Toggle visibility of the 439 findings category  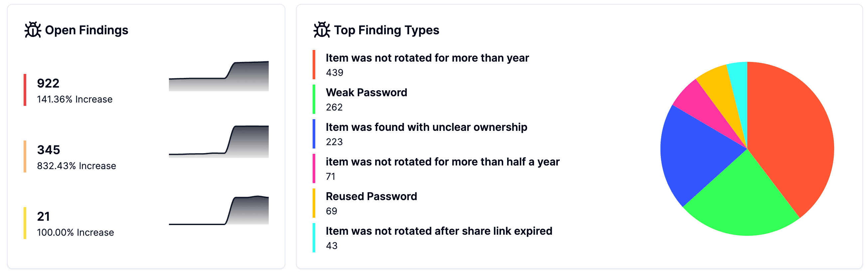[x=427, y=58]
